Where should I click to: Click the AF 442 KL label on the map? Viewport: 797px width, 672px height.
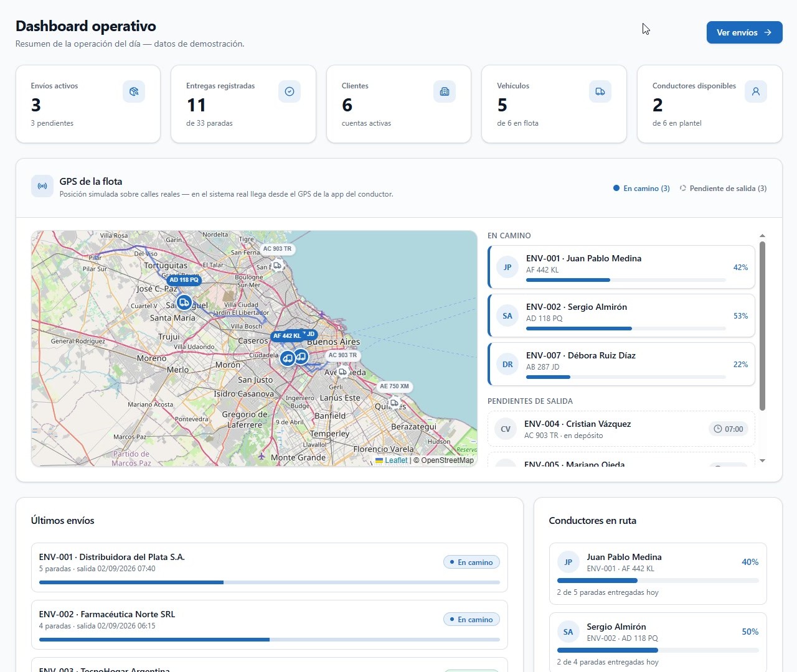pos(286,336)
